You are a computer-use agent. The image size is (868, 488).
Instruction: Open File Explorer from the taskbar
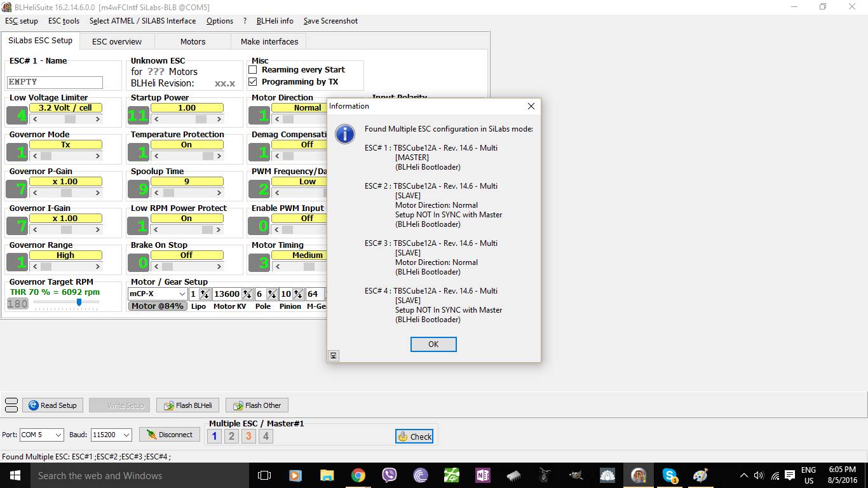click(x=327, y=475)
